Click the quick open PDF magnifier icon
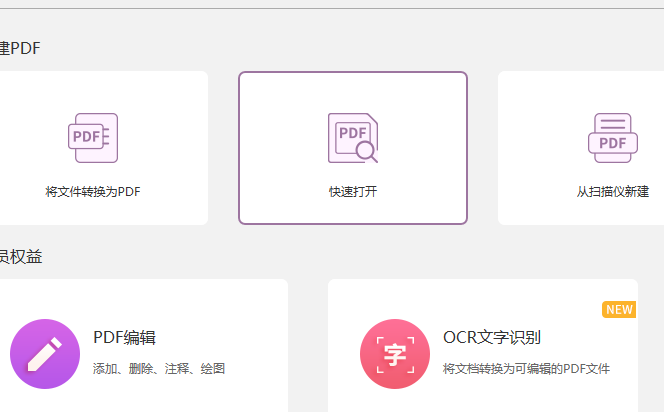 tap(353, 138)
